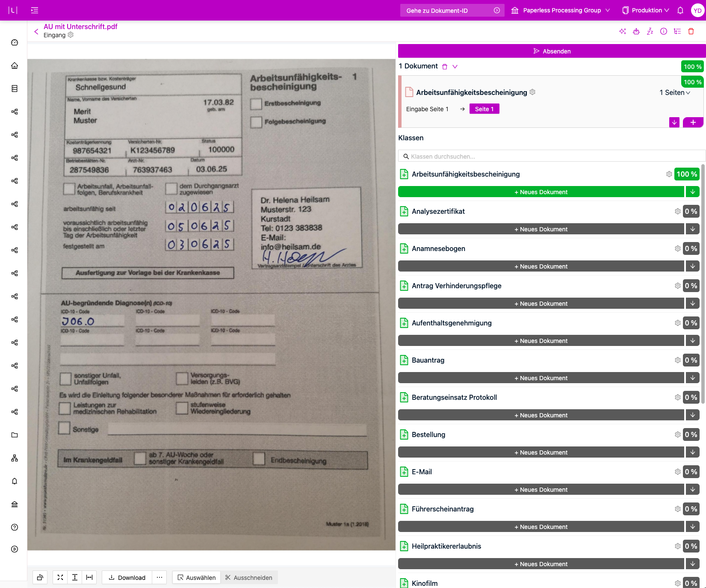Switch to Ausschneiden mode
This screenshot has height=588, width=706.
pos(249,577)
